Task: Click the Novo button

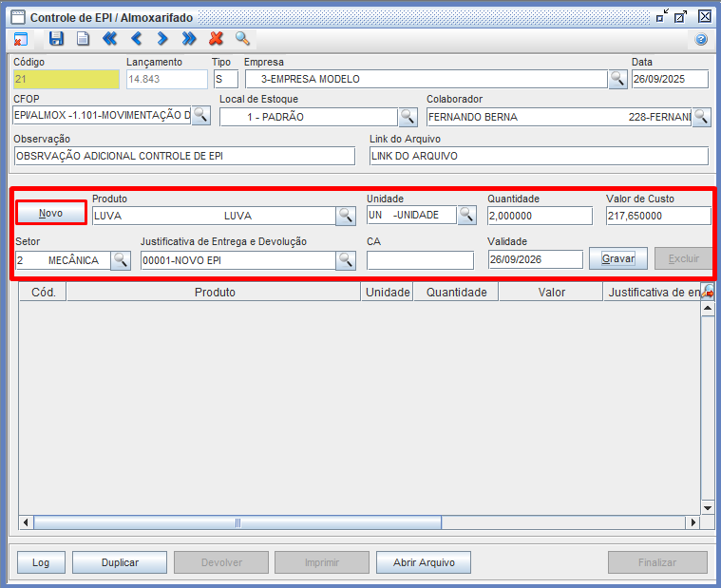Action: click(x=51, y=214)
